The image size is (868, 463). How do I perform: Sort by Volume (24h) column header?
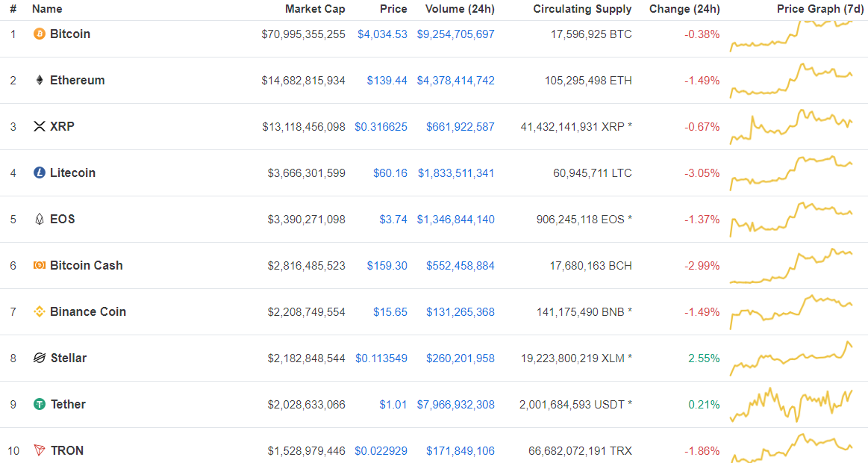pos(460,9)
